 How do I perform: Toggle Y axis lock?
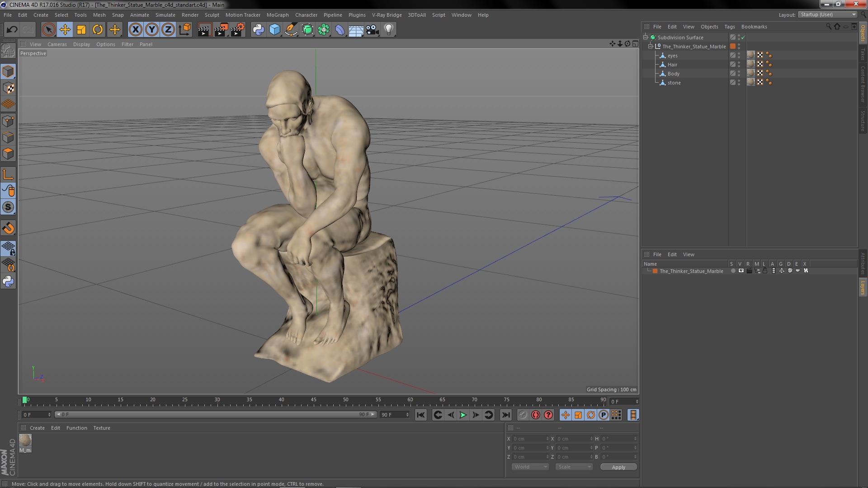click(152, 30)
